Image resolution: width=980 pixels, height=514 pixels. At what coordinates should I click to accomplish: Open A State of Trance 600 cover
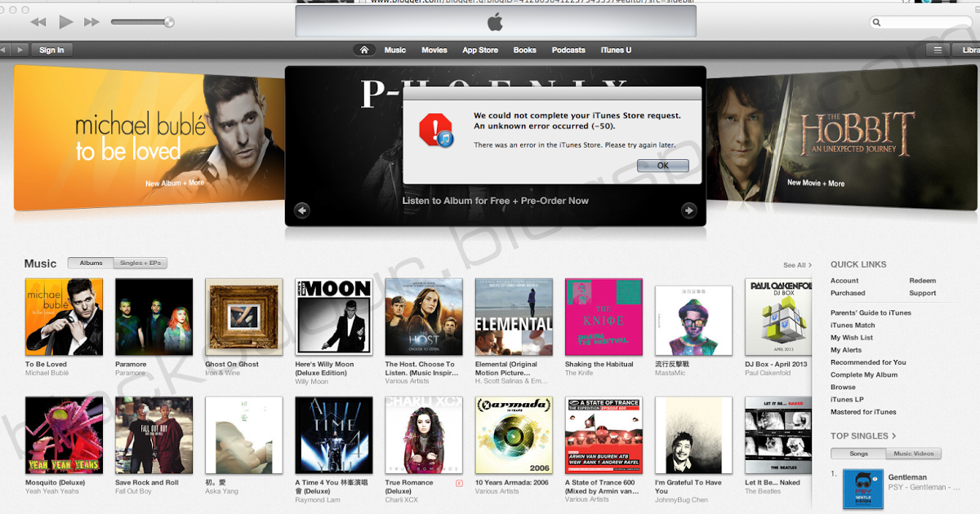(x=604, y=436)
